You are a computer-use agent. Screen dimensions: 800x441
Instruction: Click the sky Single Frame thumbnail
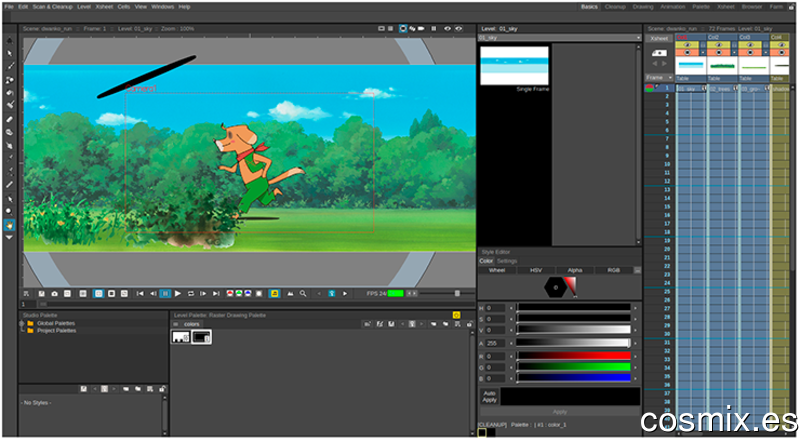click(514, 65)
